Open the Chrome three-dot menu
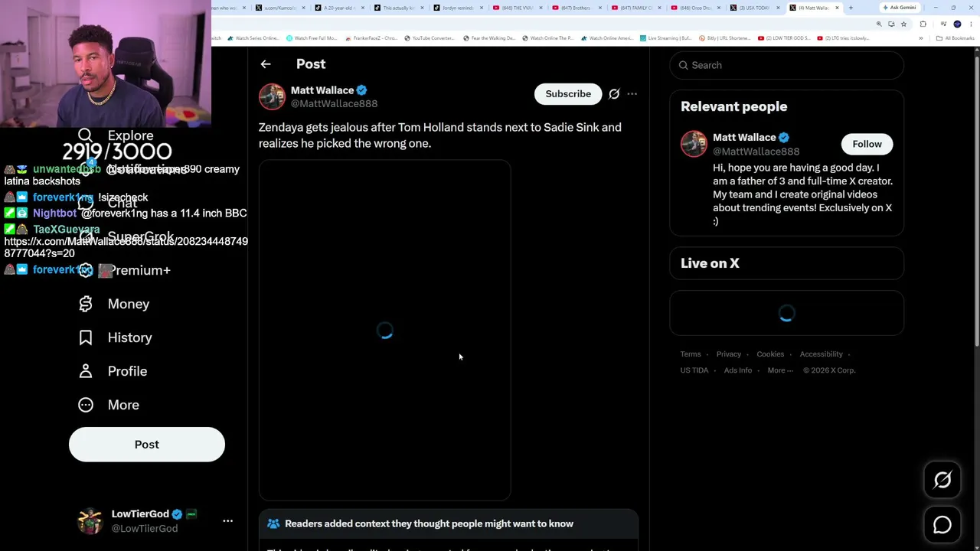Viewport: 980px width, 551px height. pos(970,24)
